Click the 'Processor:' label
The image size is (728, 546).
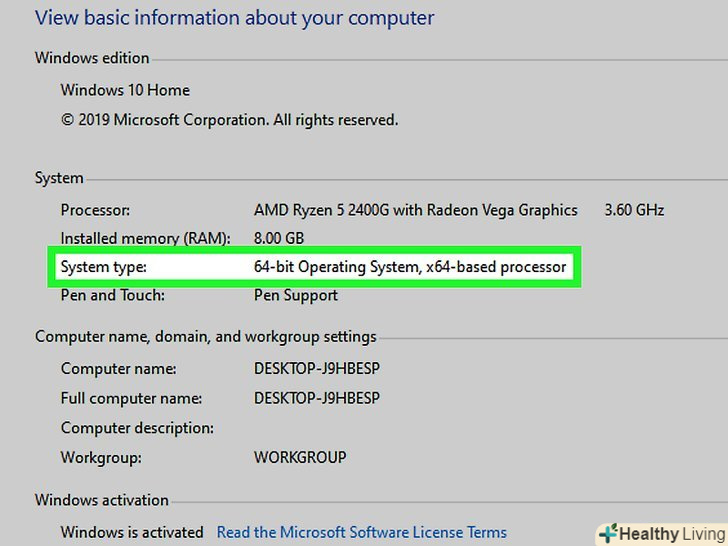[95, 210]
